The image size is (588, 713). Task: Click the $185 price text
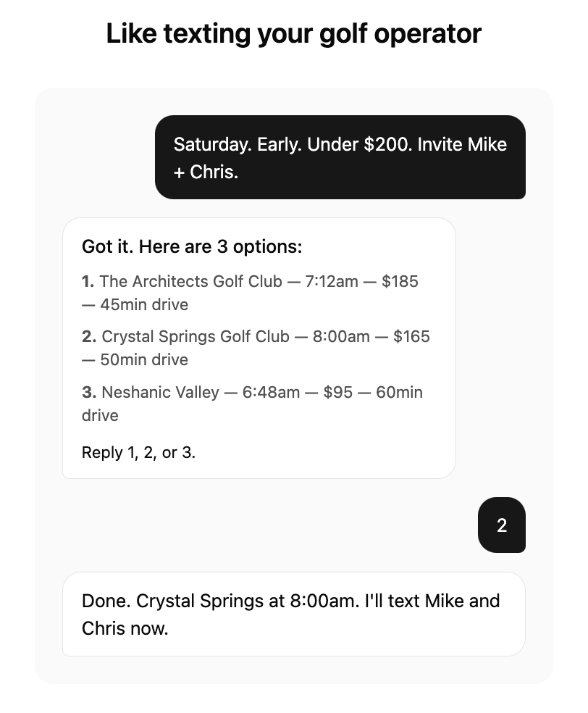[x=400, y=282]
